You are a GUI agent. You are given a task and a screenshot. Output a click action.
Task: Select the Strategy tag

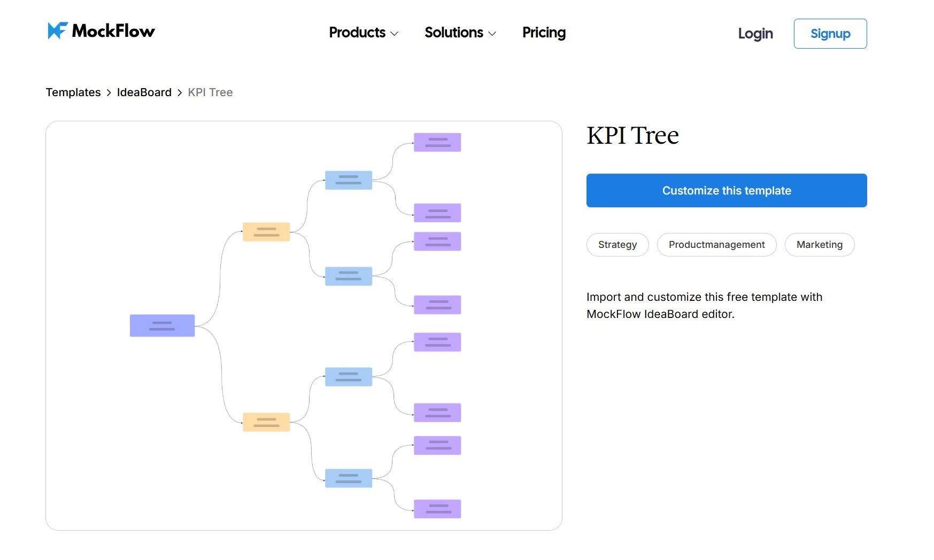coord(617,245)
